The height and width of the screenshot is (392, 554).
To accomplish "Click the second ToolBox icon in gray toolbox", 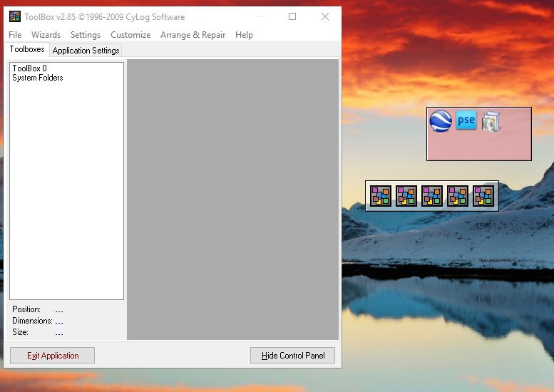I will point(406,196).
